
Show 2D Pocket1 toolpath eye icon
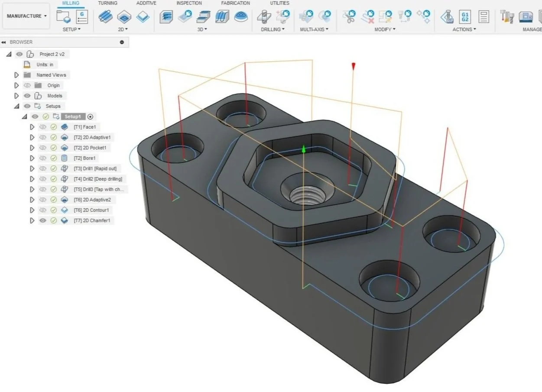pos(43,148)
